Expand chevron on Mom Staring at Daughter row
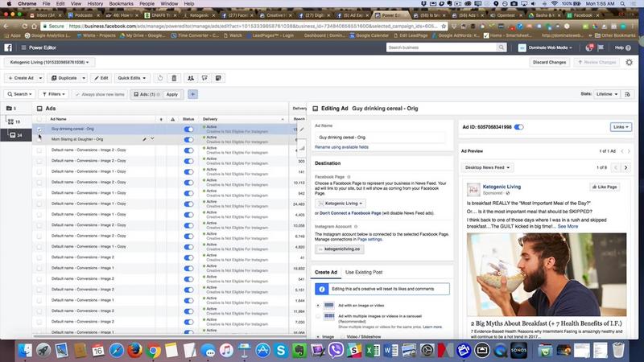This screenshot has width=644, height=362. 152,138
